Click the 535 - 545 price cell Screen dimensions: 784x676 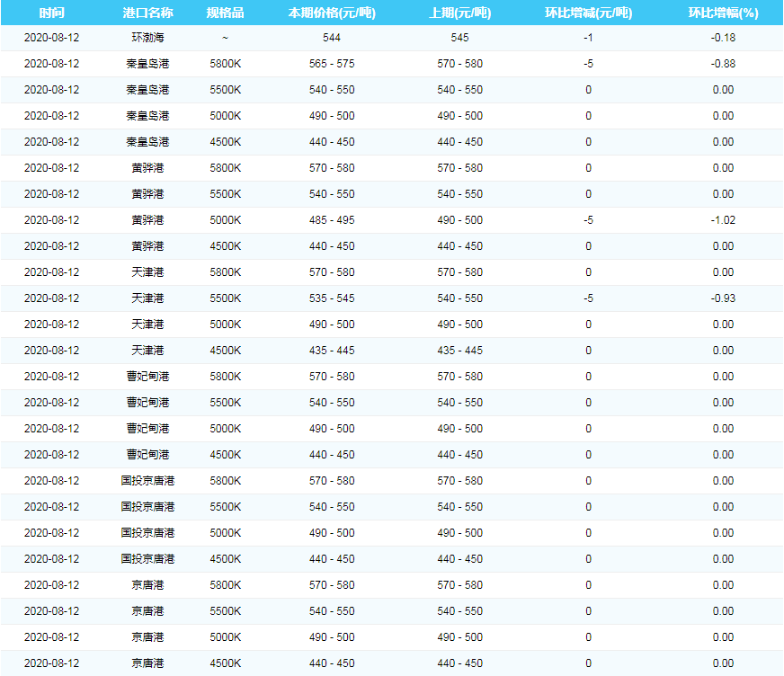pyautogui.click(x=331, y=298)
